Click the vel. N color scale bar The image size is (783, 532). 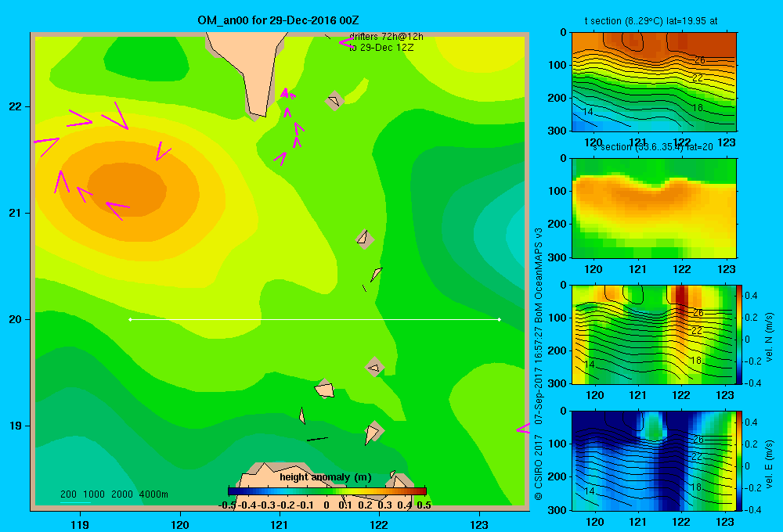(x=740, y=334)
